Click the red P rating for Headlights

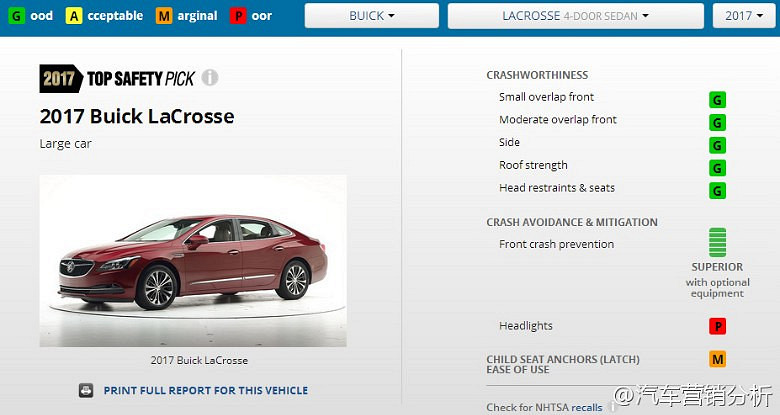pos(717,326)
